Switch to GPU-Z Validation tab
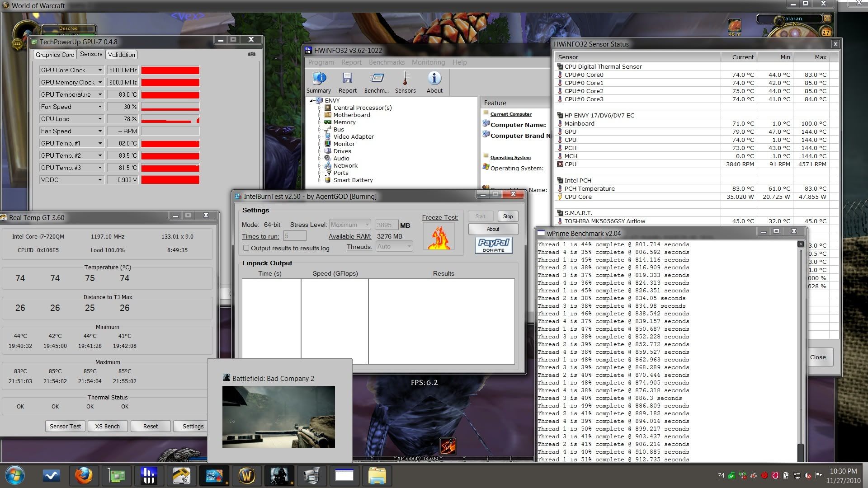Image resolution: width=868 pixels, height=488 pixels. (121, 55)
